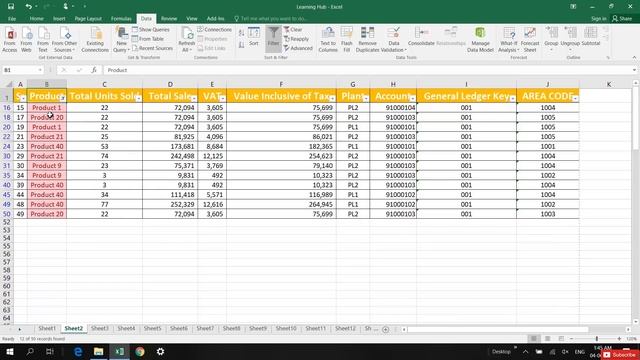The height and width of the screenshot is (360, 640).
Task: Reapply the current filter
Action: click(x=296, y=39)
